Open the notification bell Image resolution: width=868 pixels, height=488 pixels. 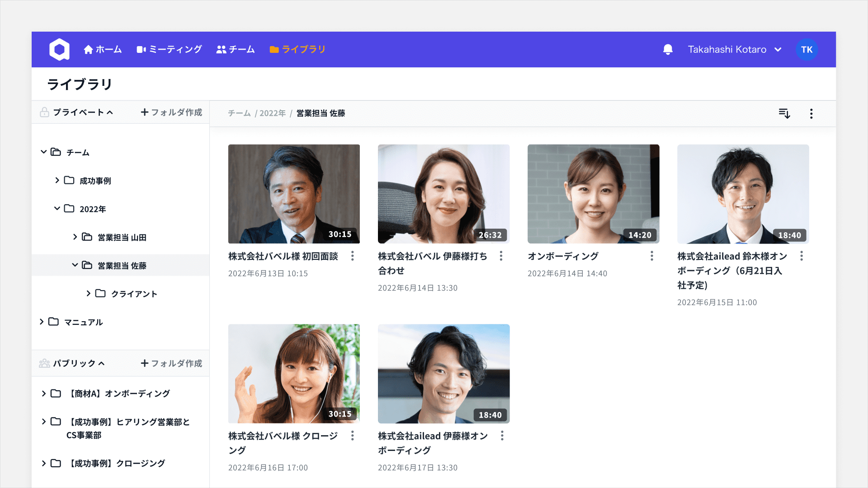668,49
